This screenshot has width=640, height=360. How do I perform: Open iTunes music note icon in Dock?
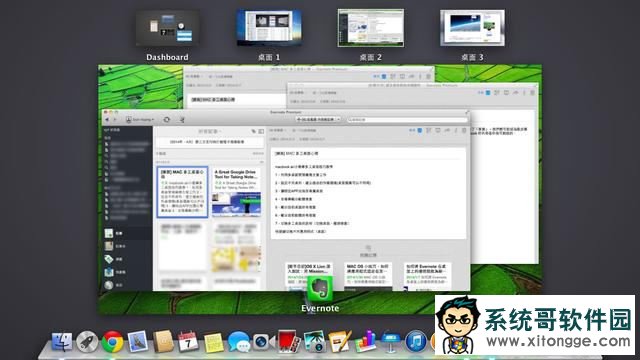click(x=416, y=341)
